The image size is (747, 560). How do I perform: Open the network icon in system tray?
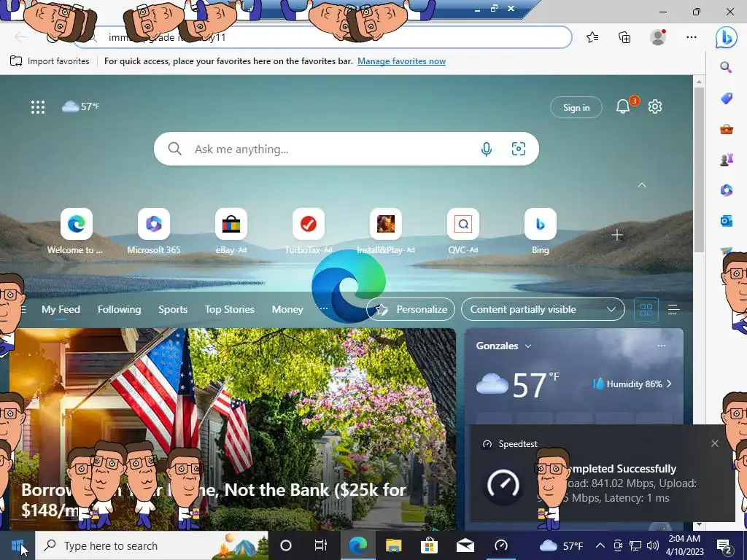(x=635, y=545)
